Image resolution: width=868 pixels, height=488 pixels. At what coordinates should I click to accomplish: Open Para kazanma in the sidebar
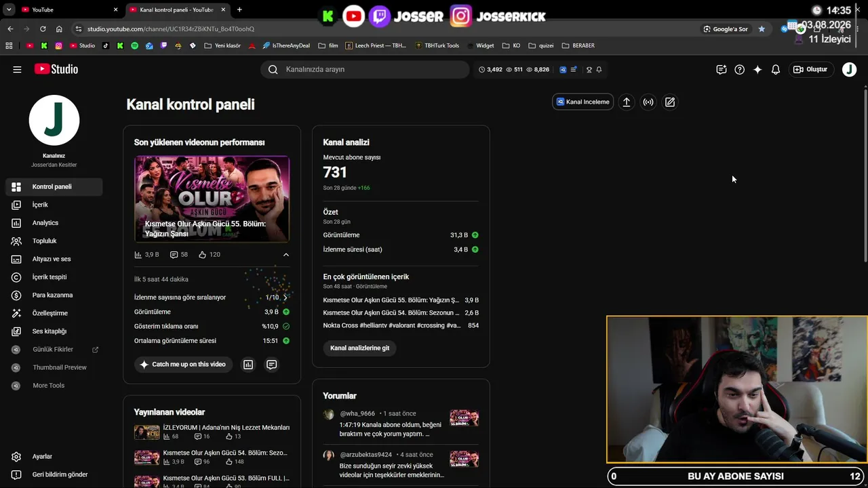(54, 295)
